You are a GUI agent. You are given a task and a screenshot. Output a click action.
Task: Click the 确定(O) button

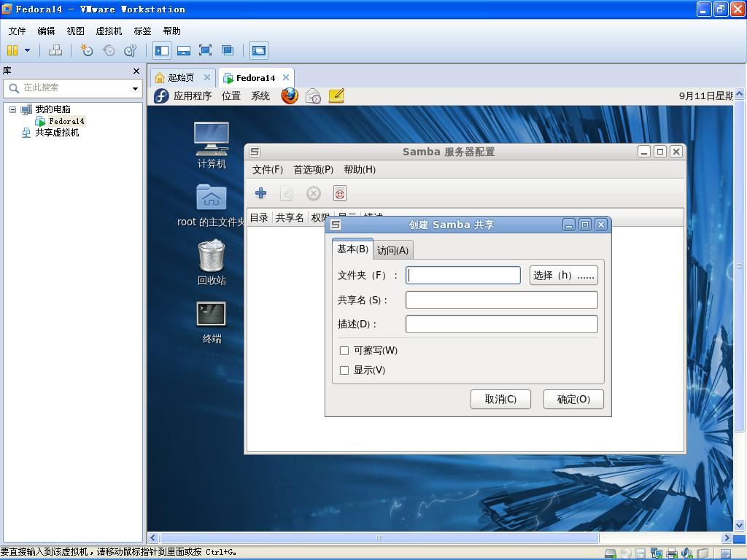click(x=573, y=399)
